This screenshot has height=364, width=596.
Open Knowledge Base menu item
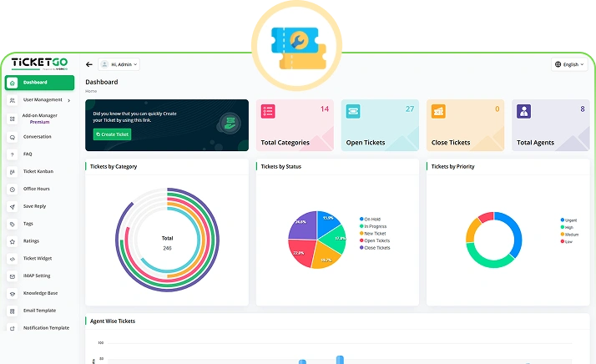coord(40,293)
